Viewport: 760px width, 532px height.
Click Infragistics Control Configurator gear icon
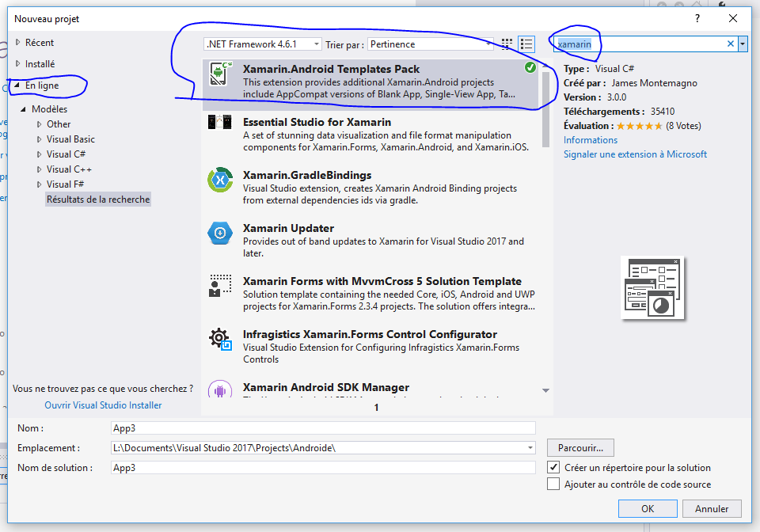pos(220,339)
